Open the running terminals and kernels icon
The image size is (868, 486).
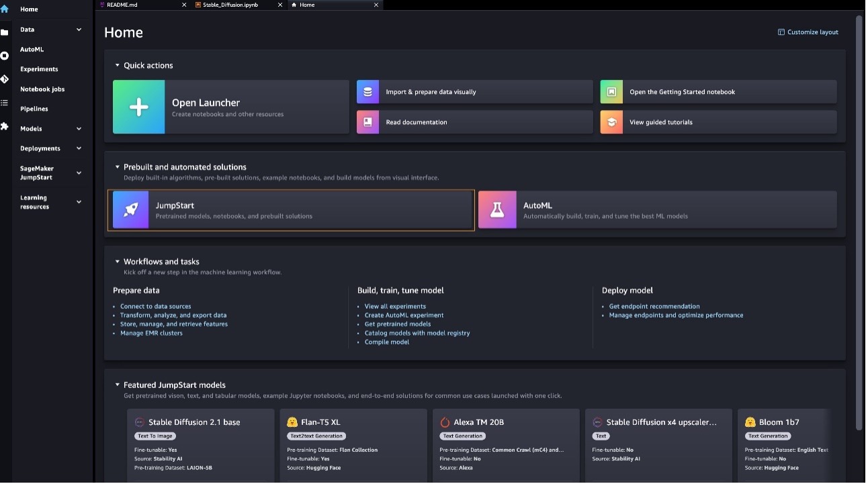tap(5, 56)
